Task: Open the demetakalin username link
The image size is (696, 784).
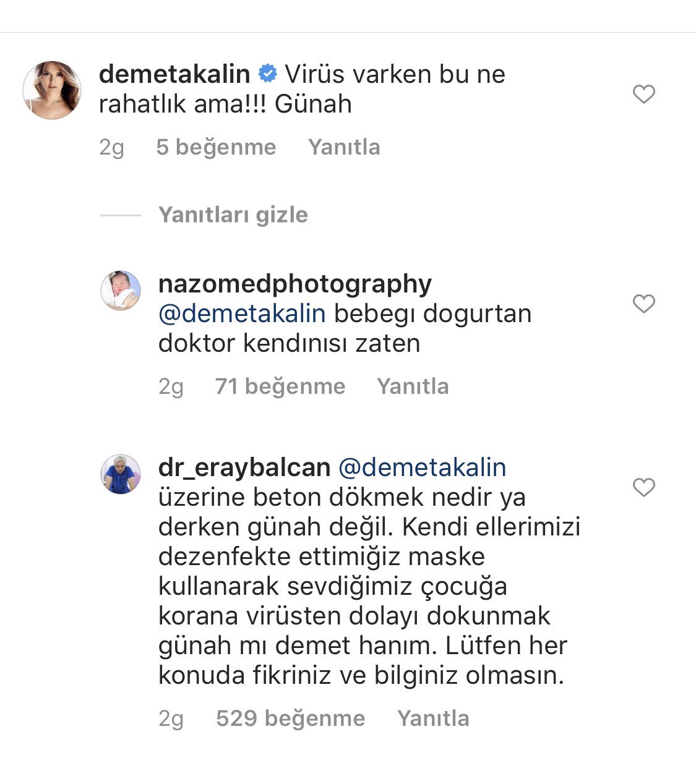Action: point(174,74)
